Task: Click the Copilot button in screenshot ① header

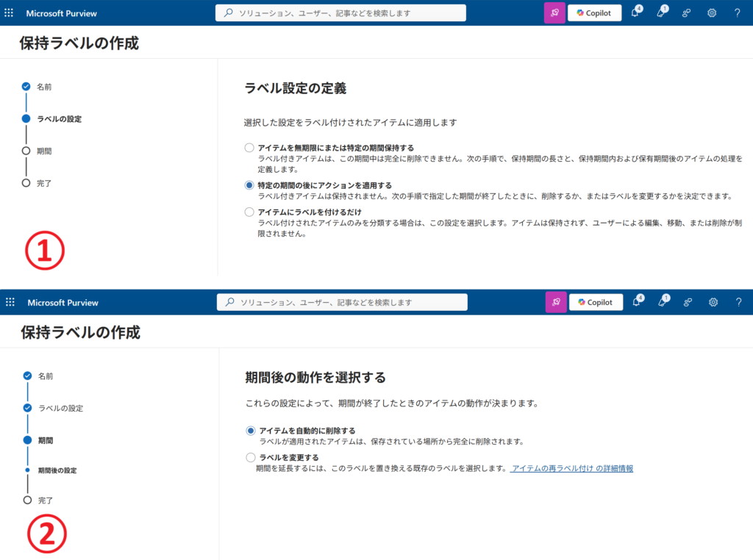Action: 594,13
